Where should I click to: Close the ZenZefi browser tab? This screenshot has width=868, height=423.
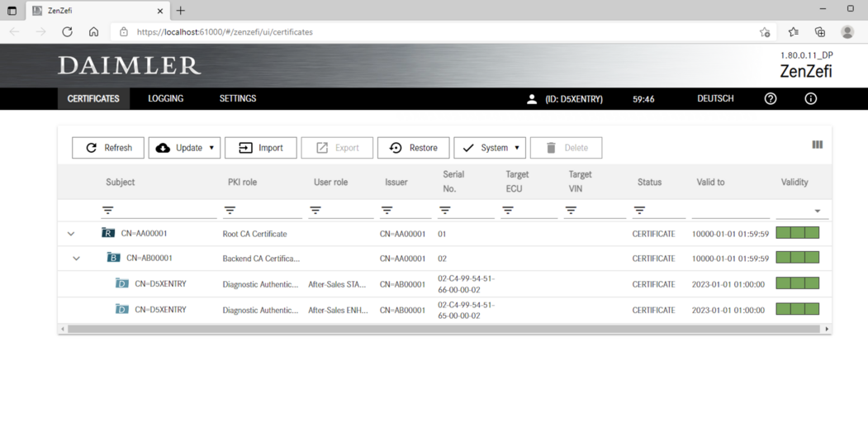click(160, 11)
